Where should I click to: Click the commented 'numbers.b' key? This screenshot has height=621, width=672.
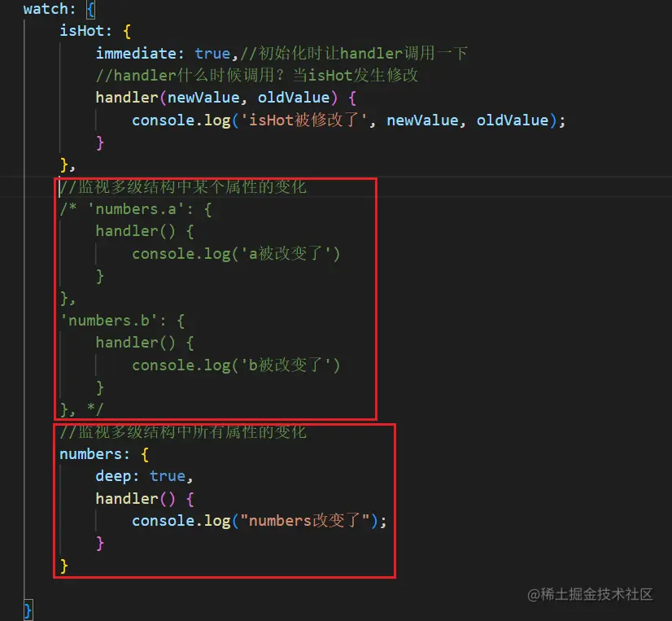point(109,321)
